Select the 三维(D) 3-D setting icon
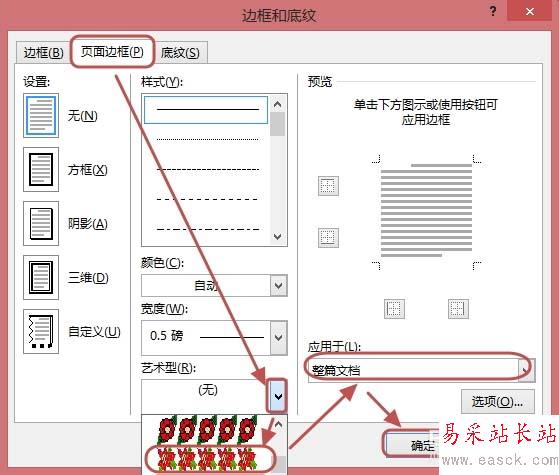Image resolution: width=559 pixels, height=475 pixels. [41, 277]
